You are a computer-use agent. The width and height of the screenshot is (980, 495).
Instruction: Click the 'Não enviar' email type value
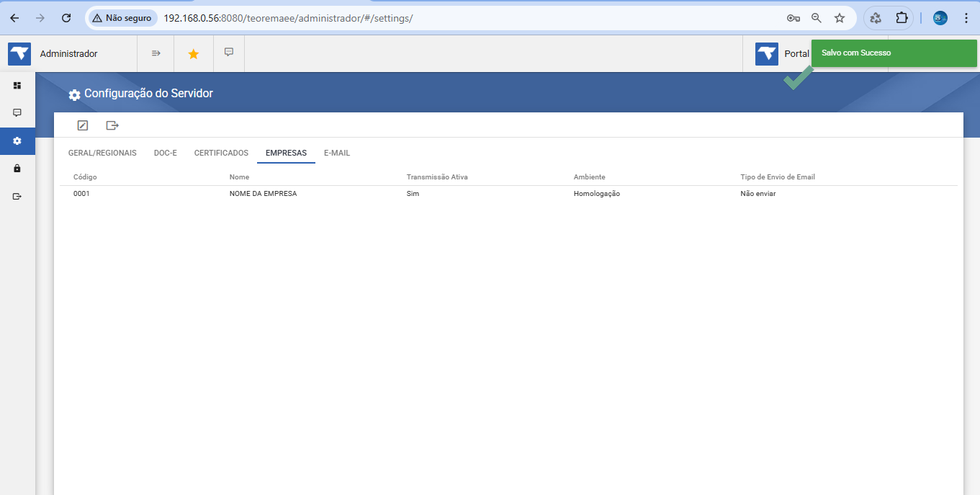click(758, 194)
